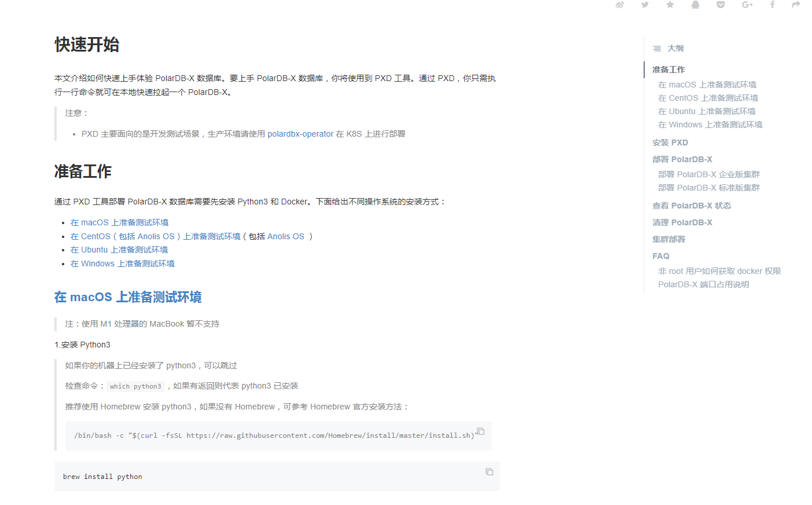Click the 准备工作 section heading
The image size is (812, 505).
click(83, 171)
